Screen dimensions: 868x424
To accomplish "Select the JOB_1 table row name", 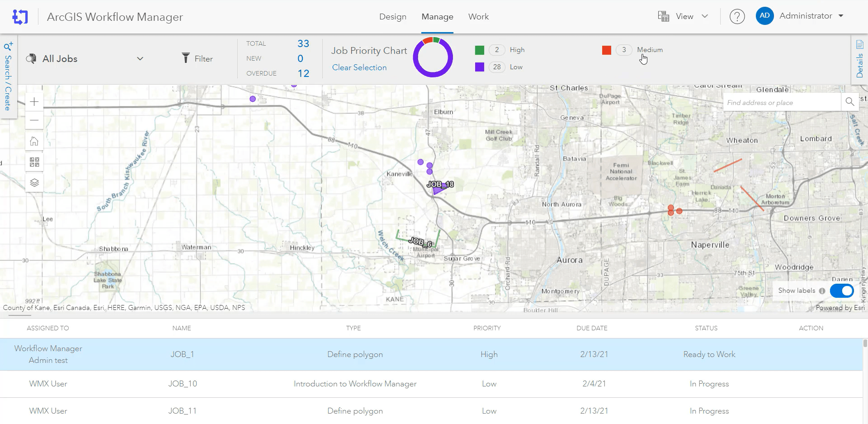I will 182,354.
